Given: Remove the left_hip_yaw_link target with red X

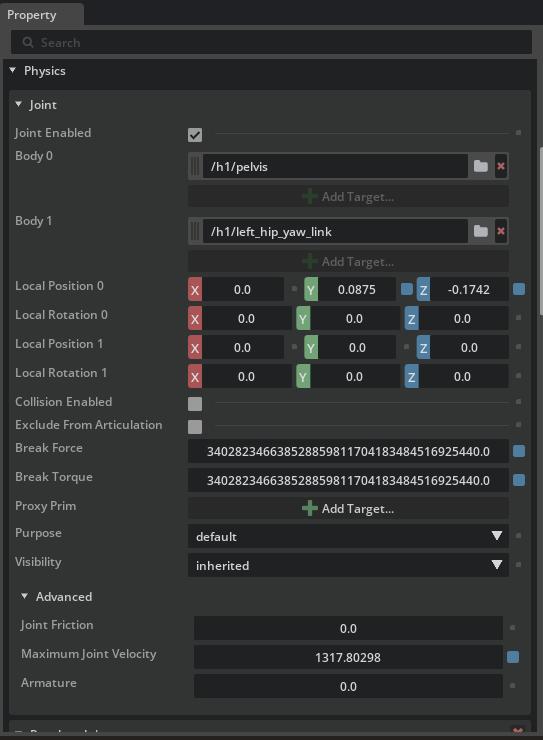Looking at the screenshot, I should tap(501, 231).
